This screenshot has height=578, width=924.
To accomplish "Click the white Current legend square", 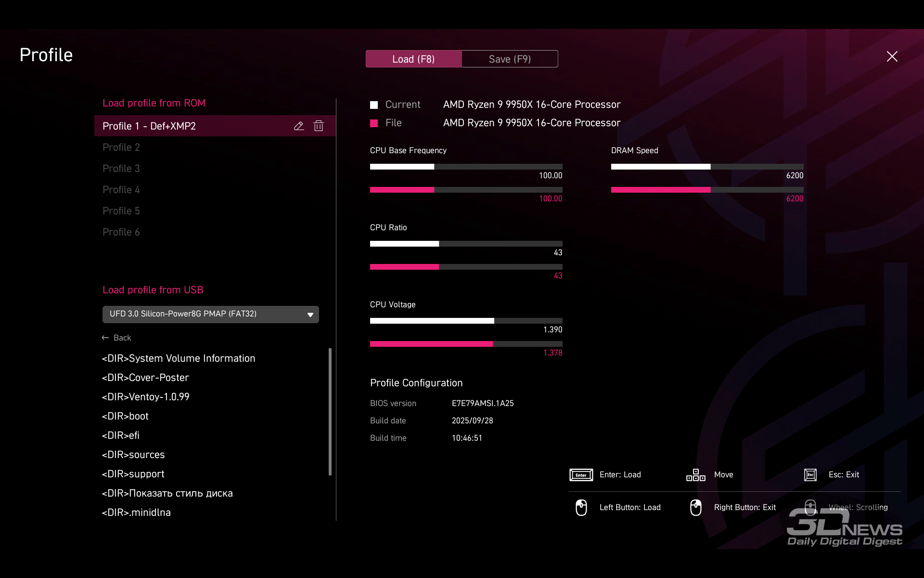I will [374, 105].
